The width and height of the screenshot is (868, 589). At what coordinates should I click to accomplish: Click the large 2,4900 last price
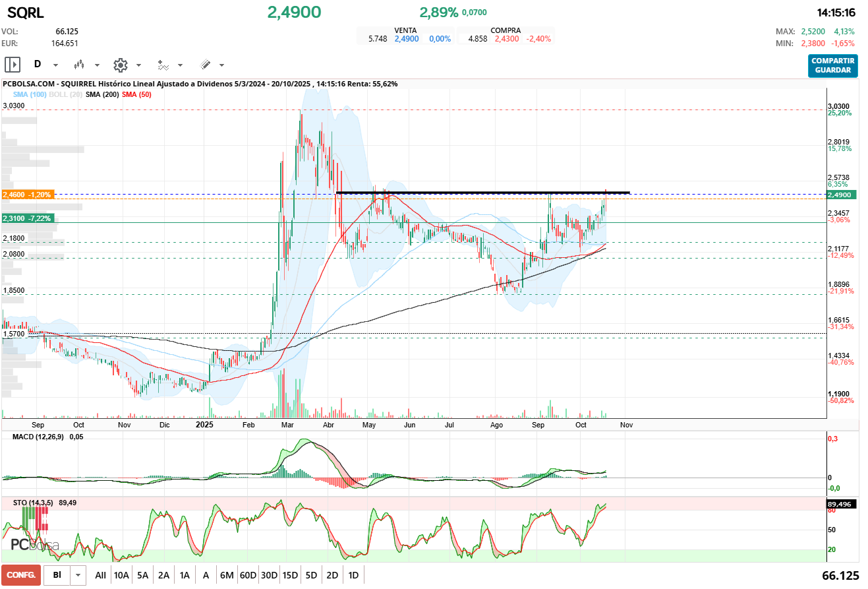[x=294, y=12]
